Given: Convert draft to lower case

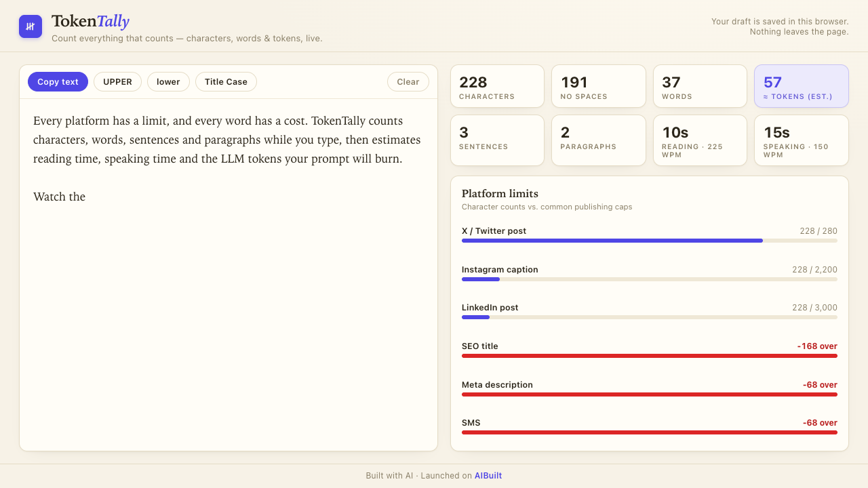Looking at the screenshot, I should 168,82.
